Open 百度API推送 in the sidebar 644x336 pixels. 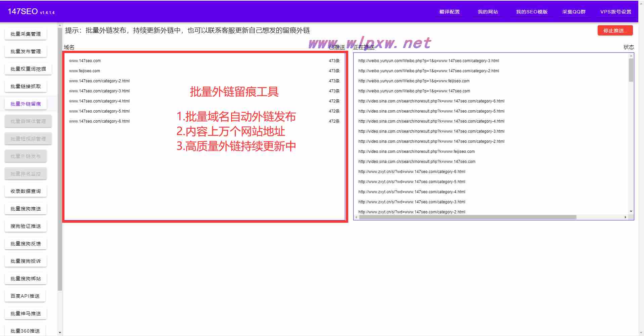[x=25, y=296]
